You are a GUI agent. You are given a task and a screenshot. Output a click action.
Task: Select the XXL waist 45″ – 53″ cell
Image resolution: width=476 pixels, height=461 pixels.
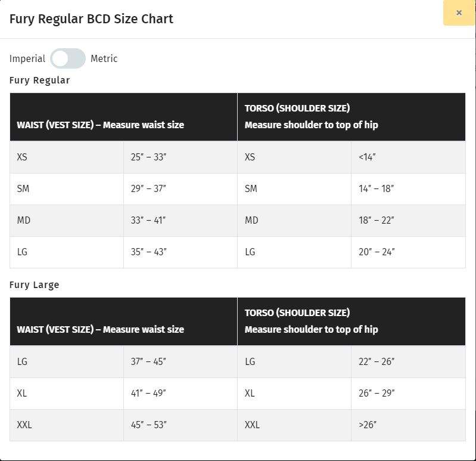tap(149, 425)
